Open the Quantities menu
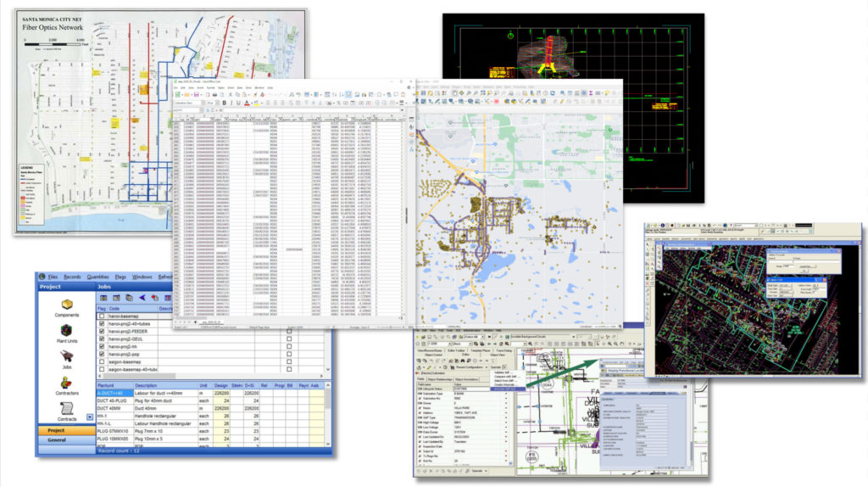Viewport: 868px width, 487px height. click(x=98, y=277)
